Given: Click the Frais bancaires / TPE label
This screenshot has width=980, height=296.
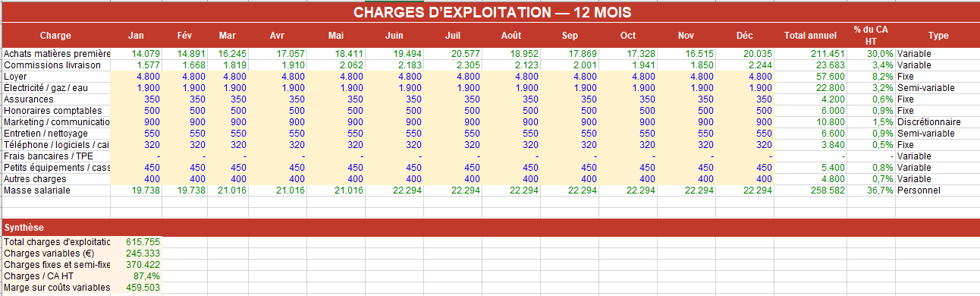Looking at the screenshot, I should point(49,156).
